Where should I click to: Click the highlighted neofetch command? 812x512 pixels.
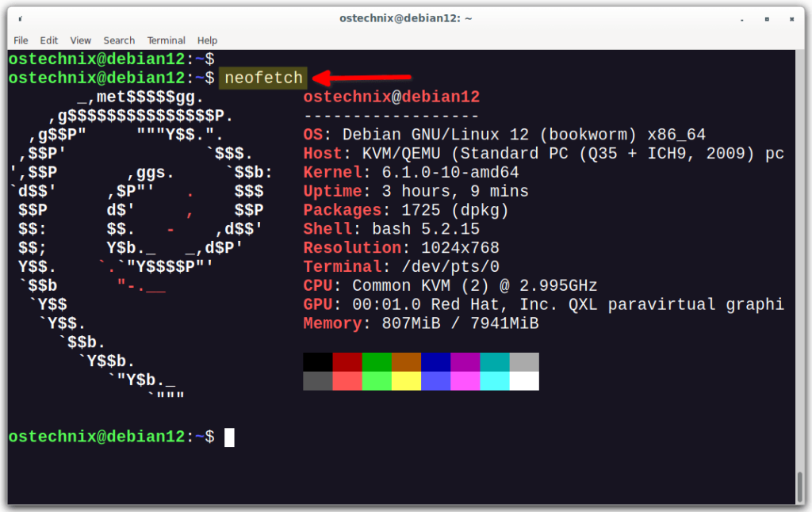[262, 78]
